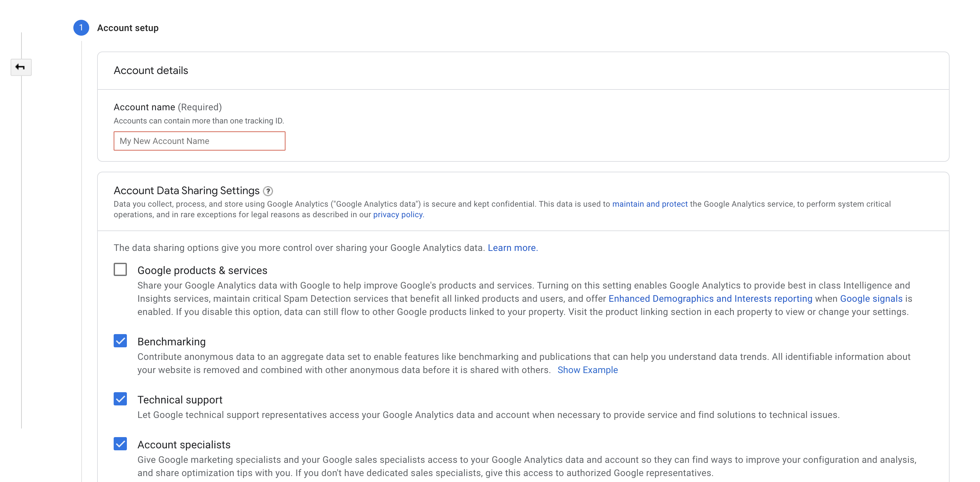The width and height of the screenshot is (980, 482).
Task: Open Enhanced Demographics and Interests reporting link
Action: click(710, 299)
